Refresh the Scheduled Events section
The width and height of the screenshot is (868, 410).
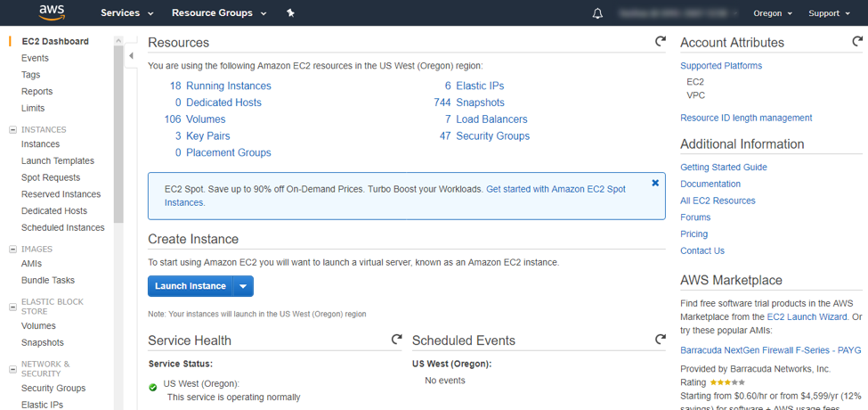point(660,339)
